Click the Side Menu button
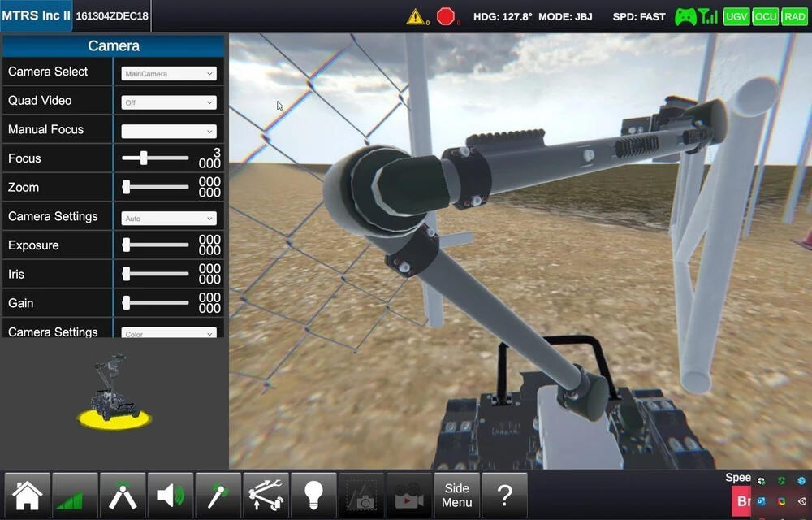 [457, 495]
